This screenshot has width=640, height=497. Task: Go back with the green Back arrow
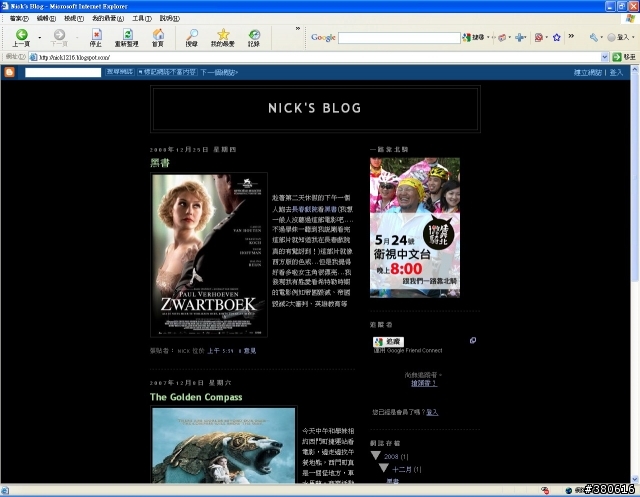click(x=21, y=38)
